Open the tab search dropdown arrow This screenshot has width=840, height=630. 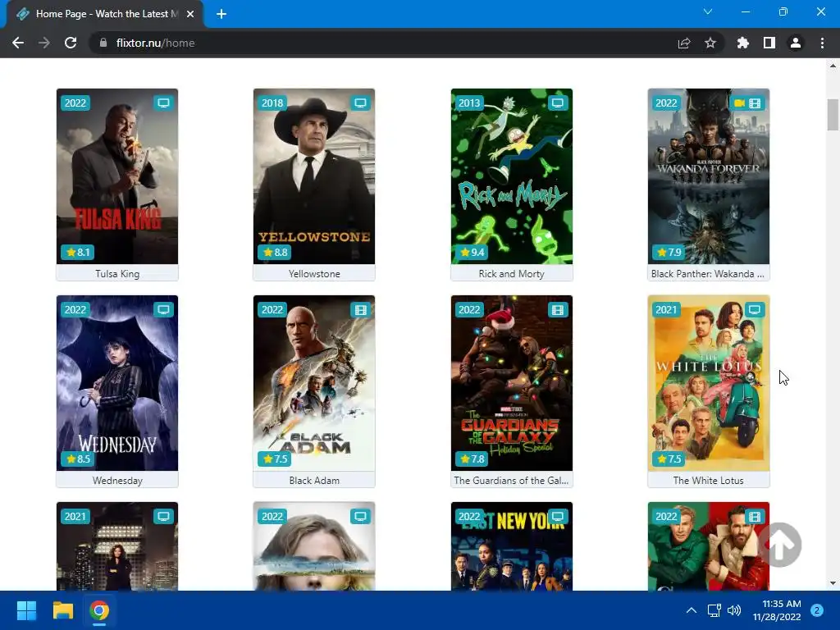click(708, 11)
